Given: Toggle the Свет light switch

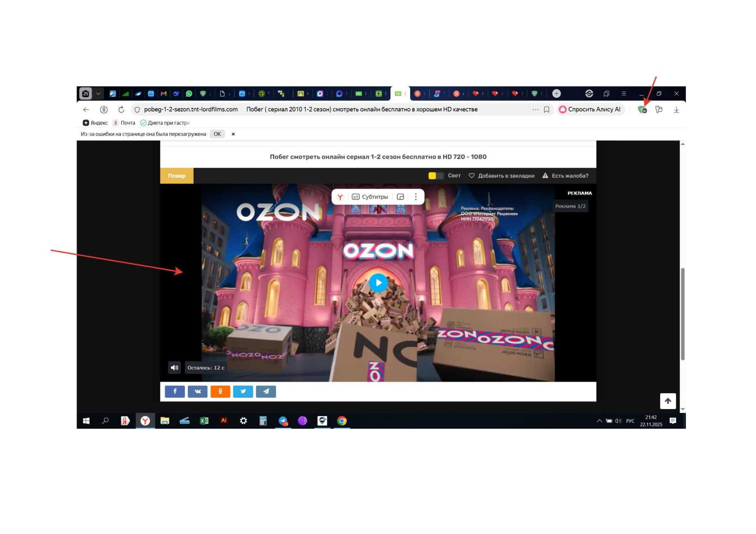Looking at the screenshot, I should point(435,176).
